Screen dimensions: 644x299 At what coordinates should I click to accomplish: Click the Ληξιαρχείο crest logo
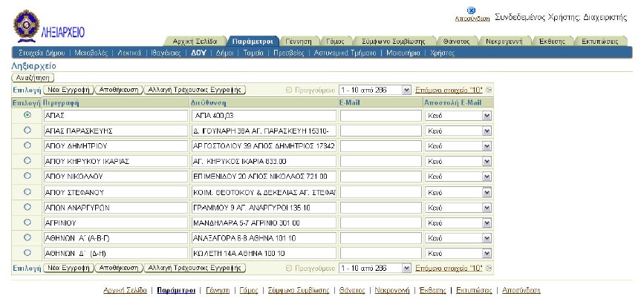pyautogui.click(x=26, y=26)
